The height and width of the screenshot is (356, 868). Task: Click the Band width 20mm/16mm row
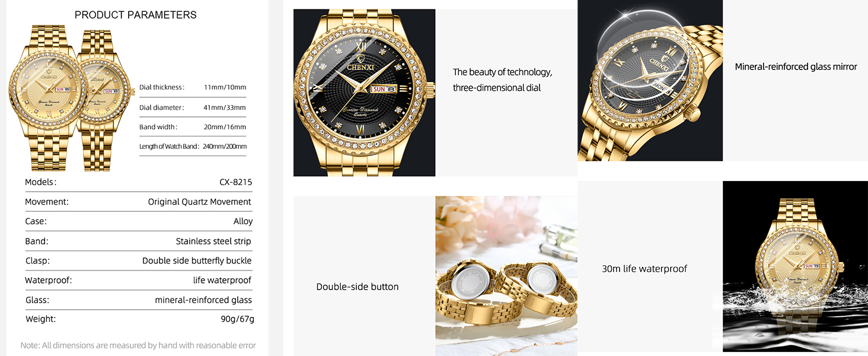[193, 127]
